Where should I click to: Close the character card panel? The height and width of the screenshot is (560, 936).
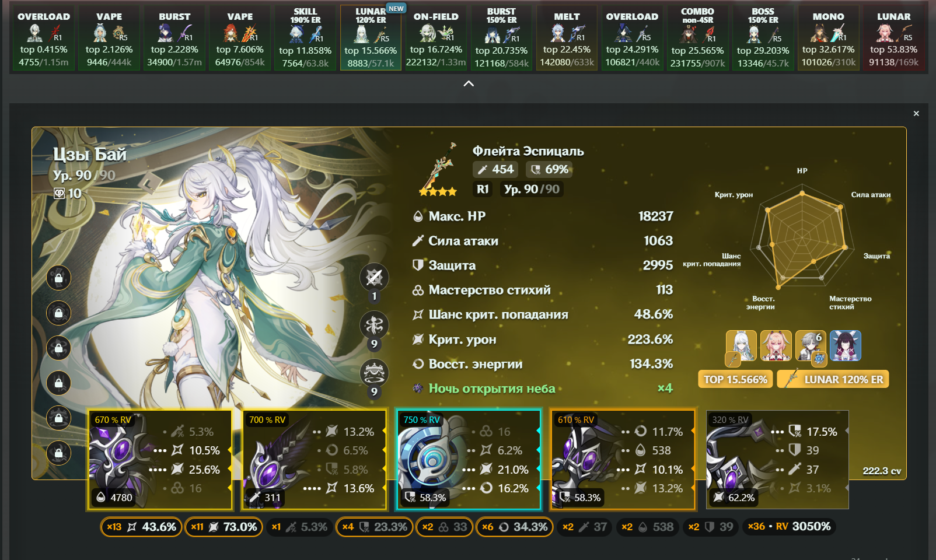pyautogui.click(x=916, y=114)
